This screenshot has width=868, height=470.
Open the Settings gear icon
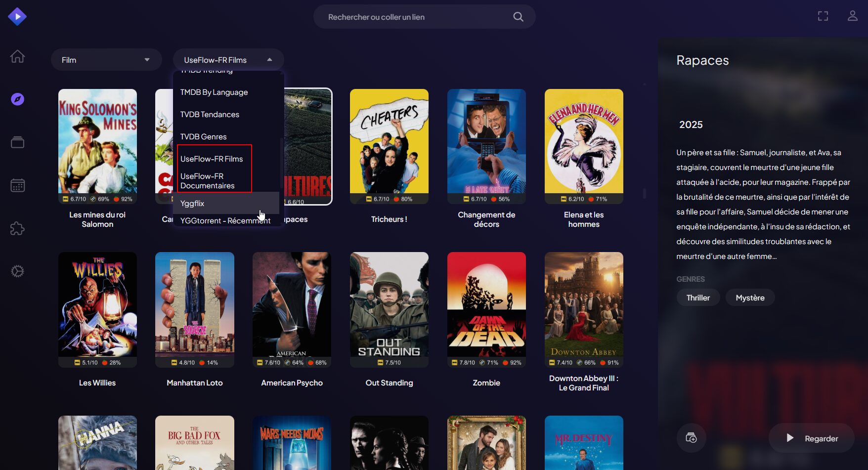[x=17, y=271]
